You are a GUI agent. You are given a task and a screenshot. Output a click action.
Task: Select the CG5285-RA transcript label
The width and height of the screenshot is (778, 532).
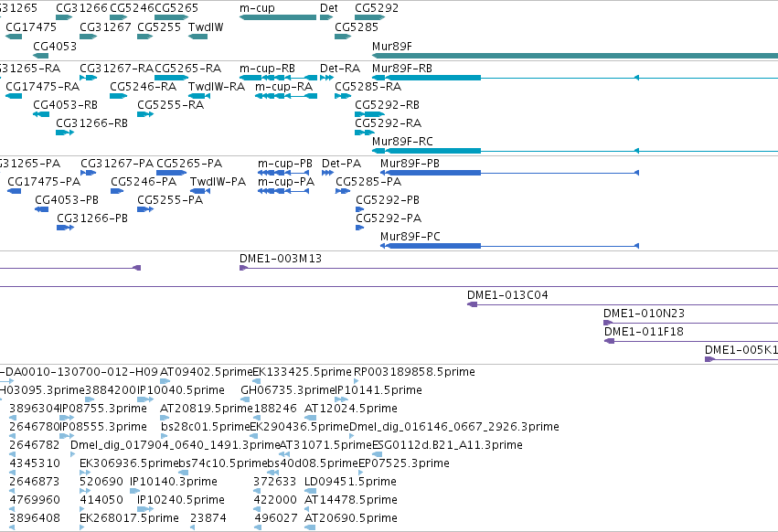tap(368, 86)
